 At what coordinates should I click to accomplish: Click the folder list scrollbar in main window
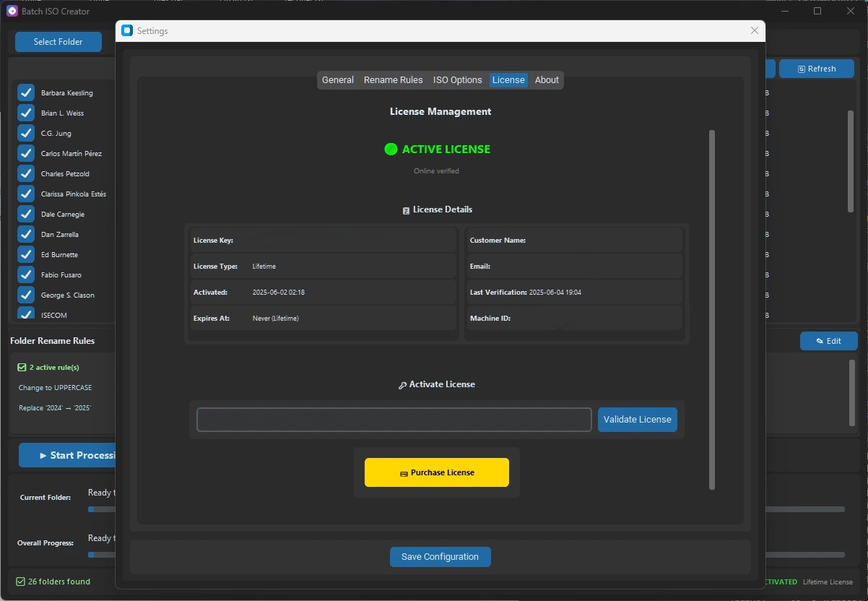pyautogui.click(x=851, y=161)
